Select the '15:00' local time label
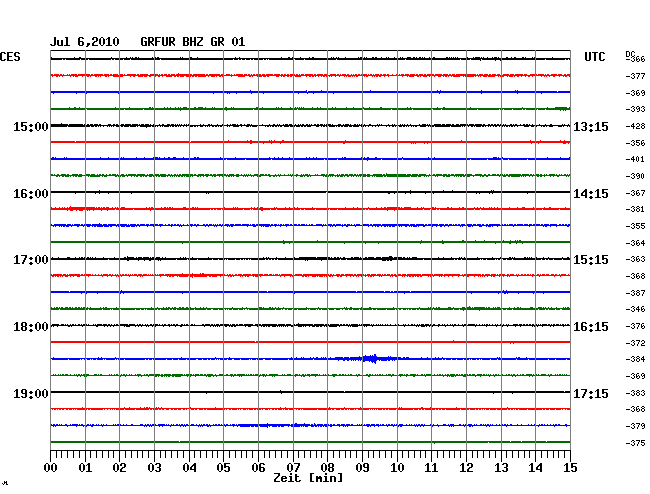650x494 pixels. point(31,126)
